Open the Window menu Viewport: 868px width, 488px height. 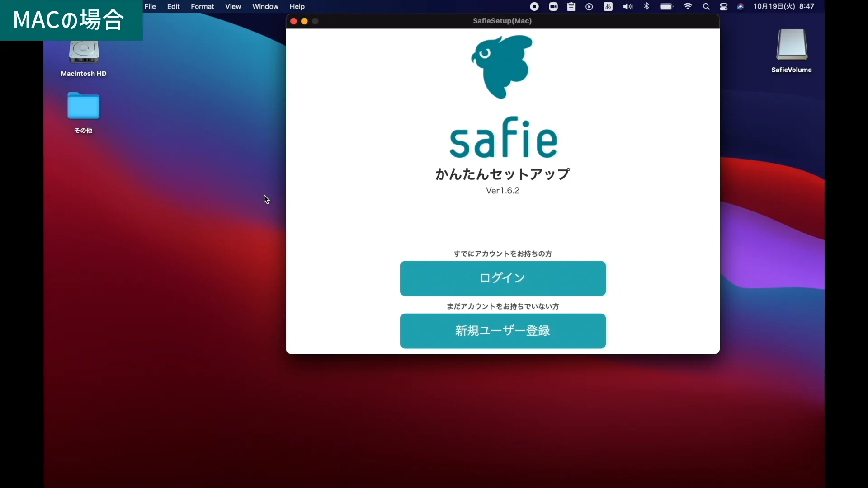tap(265, 6)
